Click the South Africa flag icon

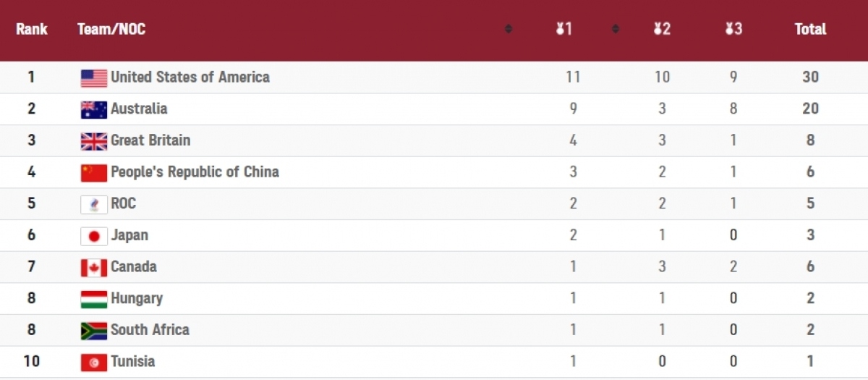(94, 331)
